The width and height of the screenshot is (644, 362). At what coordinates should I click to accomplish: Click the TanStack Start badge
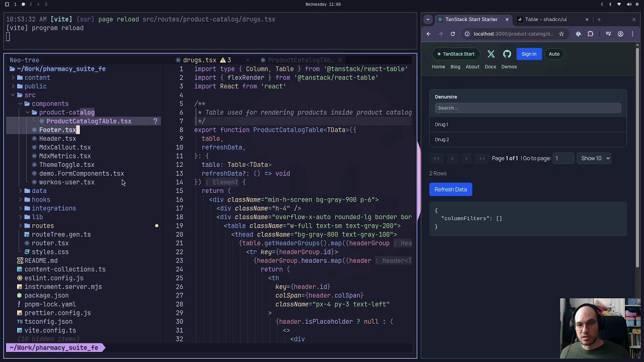[x=456, y=54]
